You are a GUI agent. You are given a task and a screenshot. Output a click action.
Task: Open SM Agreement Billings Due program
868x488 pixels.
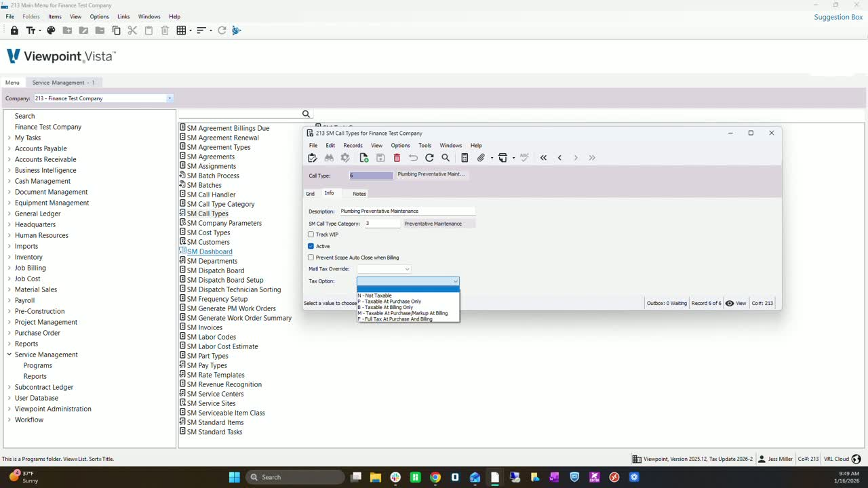point(228,128)
